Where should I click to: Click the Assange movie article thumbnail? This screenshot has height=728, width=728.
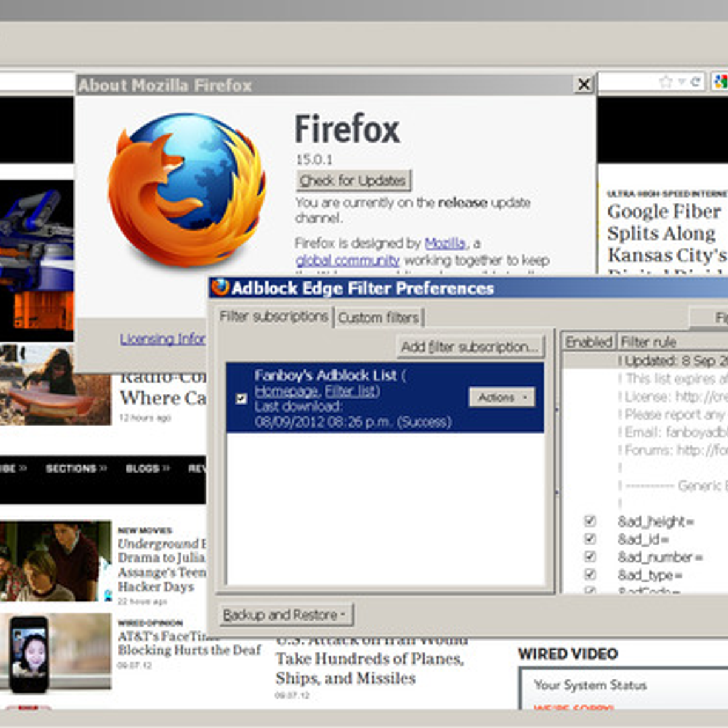coord(55,561)
